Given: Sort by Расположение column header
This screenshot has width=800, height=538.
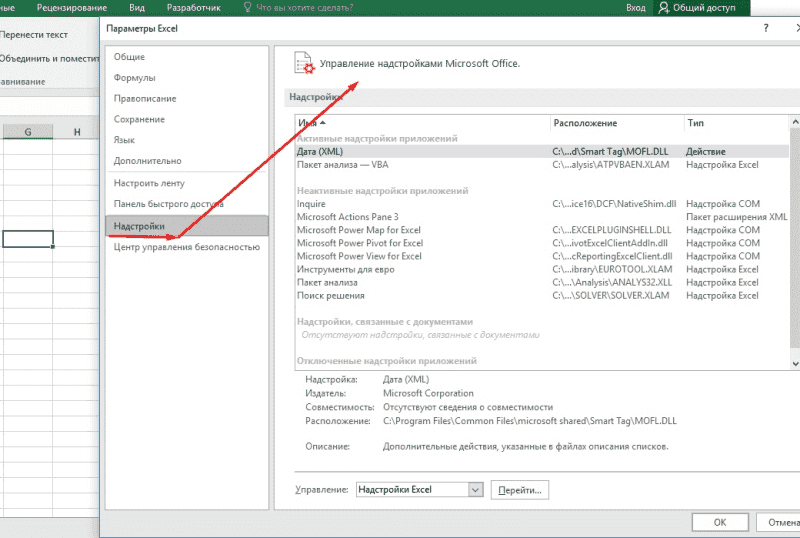Looking at the screenshot, I should click(x=616, y=123).
